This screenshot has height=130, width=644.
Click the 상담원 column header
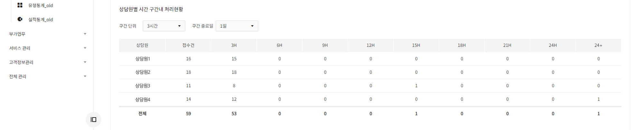click(x=142, y=45)
